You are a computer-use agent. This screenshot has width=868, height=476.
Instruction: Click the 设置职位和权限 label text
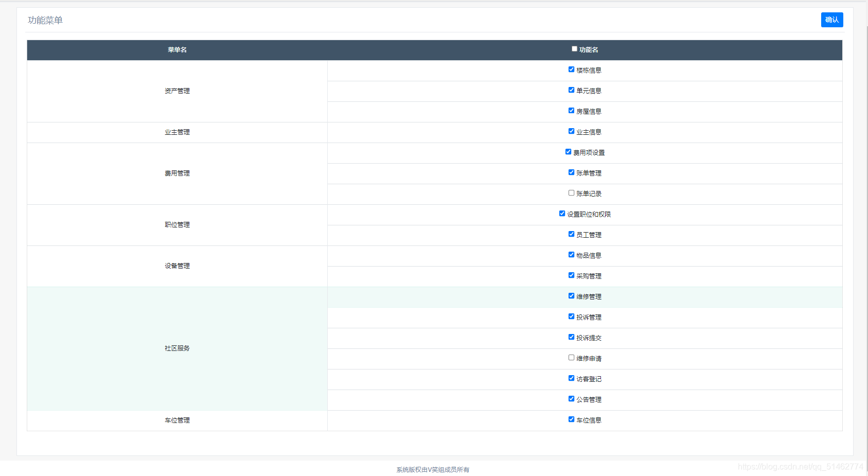coord(589,215)
